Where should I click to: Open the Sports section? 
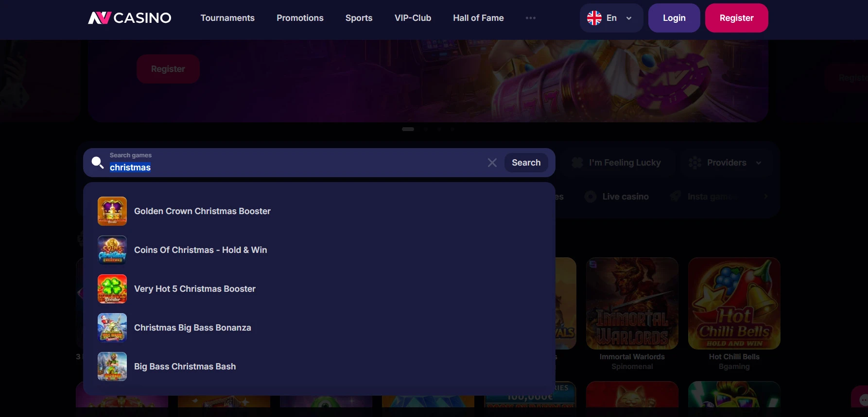(x=359, y=18)
